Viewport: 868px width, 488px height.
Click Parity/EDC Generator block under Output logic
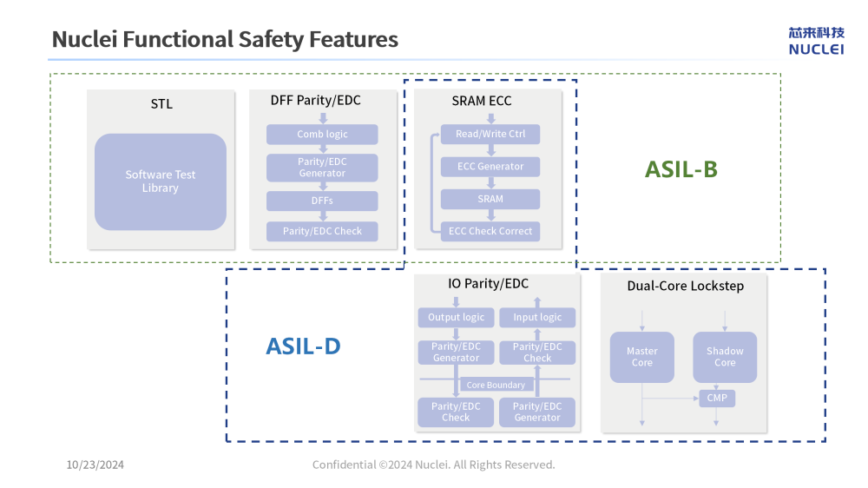[x=457, y=353]
